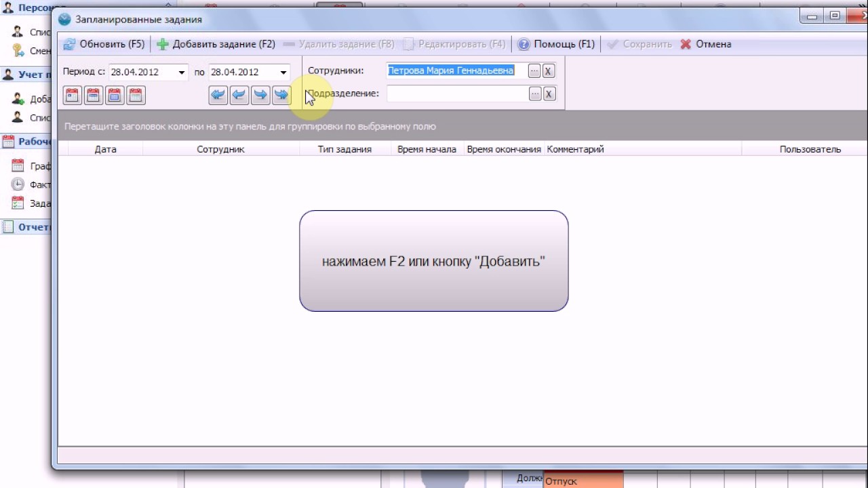Viewport: 868px width, 488px height.
Task: Click the globe icon in Запланированные задания title
Action: pos(64,20)
